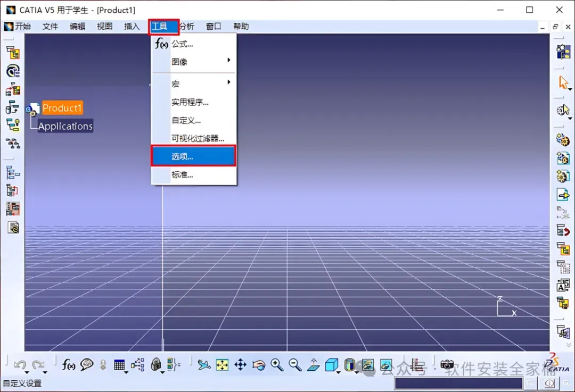Open the Design Table dropdown arrow
Screen dimensions: 575x392
tap(127, 372)
